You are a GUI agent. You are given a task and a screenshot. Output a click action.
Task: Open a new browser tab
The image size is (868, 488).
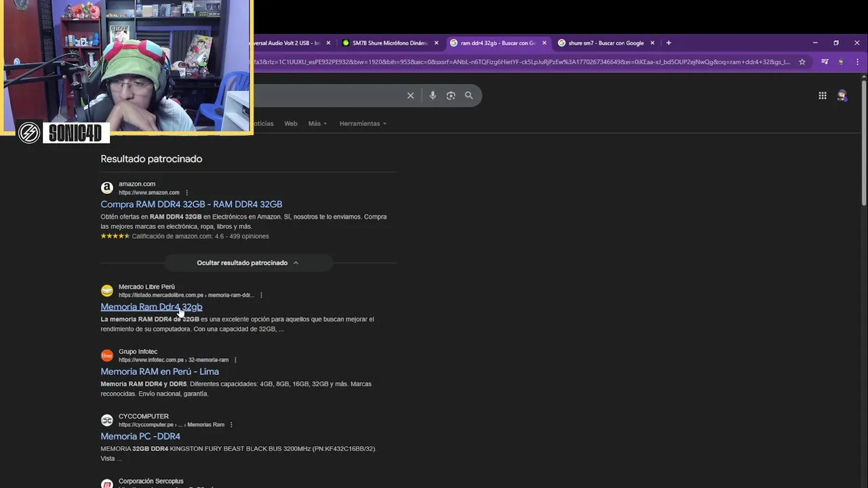click(669, 43)
